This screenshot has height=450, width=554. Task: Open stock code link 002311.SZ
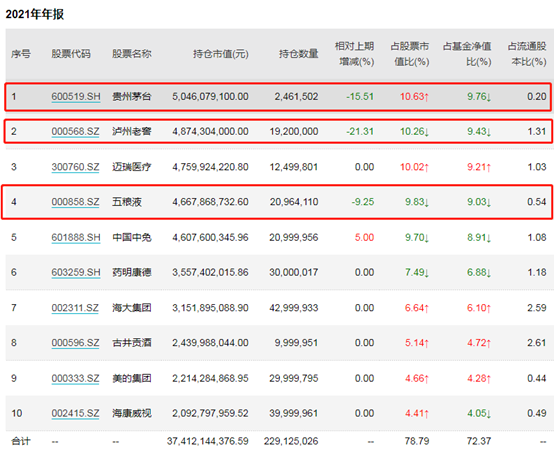pyautogui.click(x=75, y=308)
